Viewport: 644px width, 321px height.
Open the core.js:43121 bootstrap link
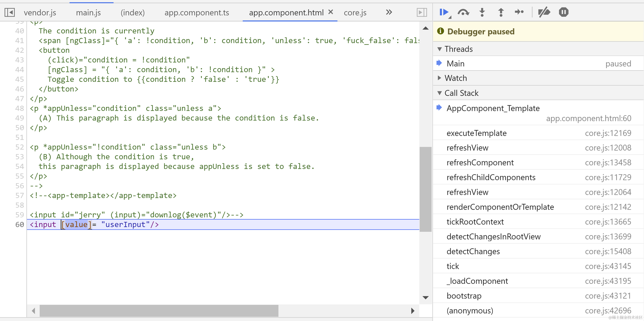[x=608, y=296]
